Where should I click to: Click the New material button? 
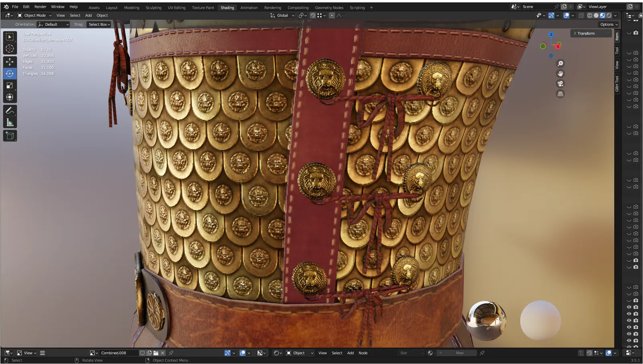pos(456,353)
